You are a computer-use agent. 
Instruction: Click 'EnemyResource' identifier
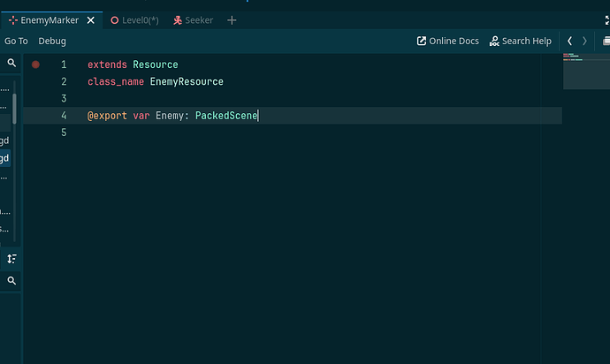(187, 81)
